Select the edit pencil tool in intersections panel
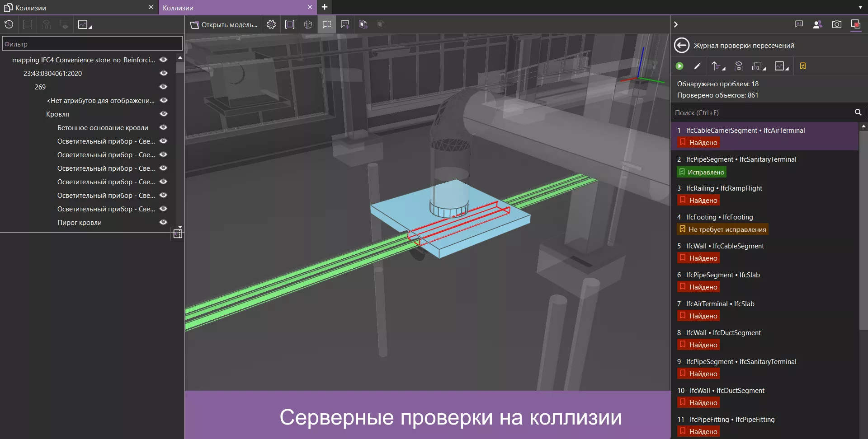This screenshot has height=439, width=868. 697,66
